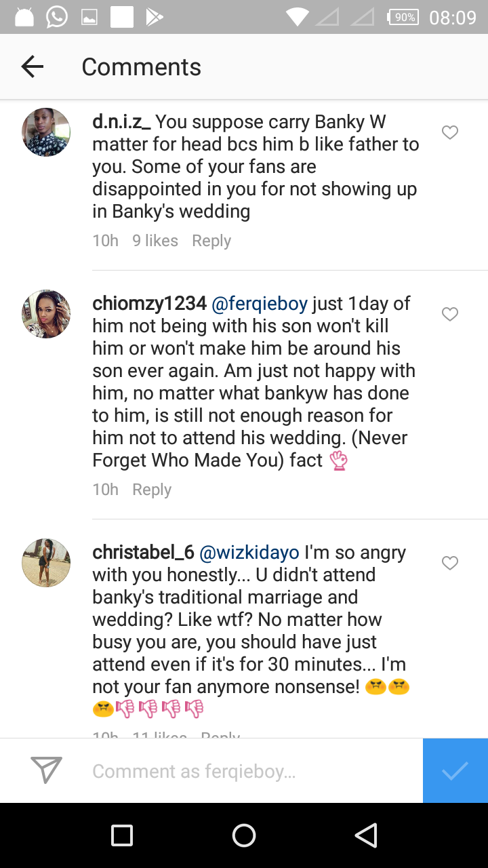The image size is (488, 868).
Task: Like the comment by d.n.i.z_
Action: 450,133
